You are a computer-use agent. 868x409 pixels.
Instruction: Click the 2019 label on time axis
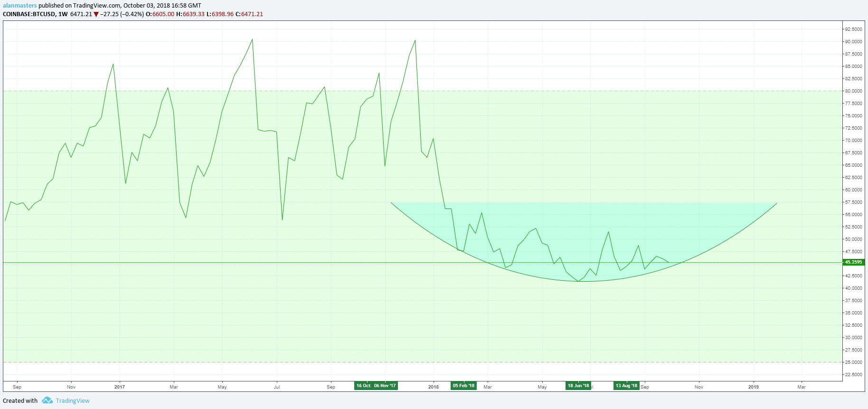[x=754, y=387]
